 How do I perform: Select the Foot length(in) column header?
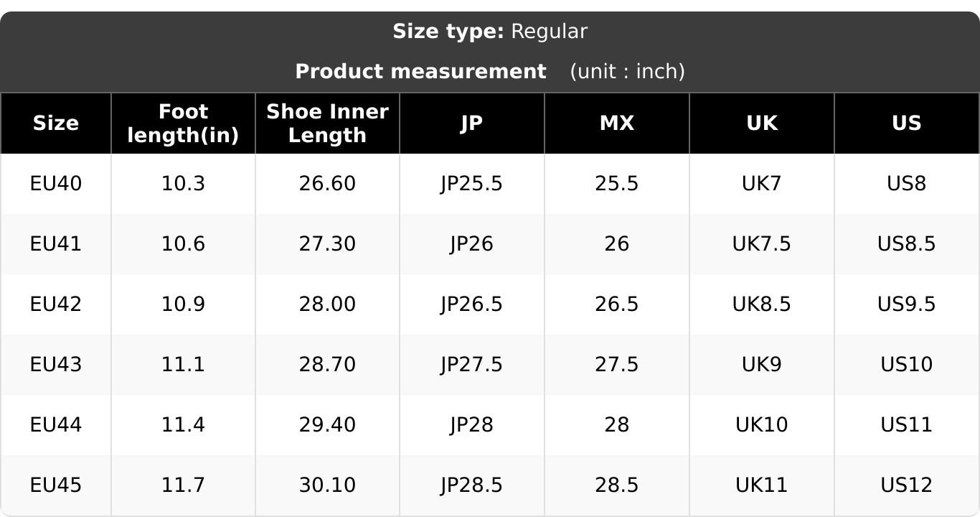183,124
